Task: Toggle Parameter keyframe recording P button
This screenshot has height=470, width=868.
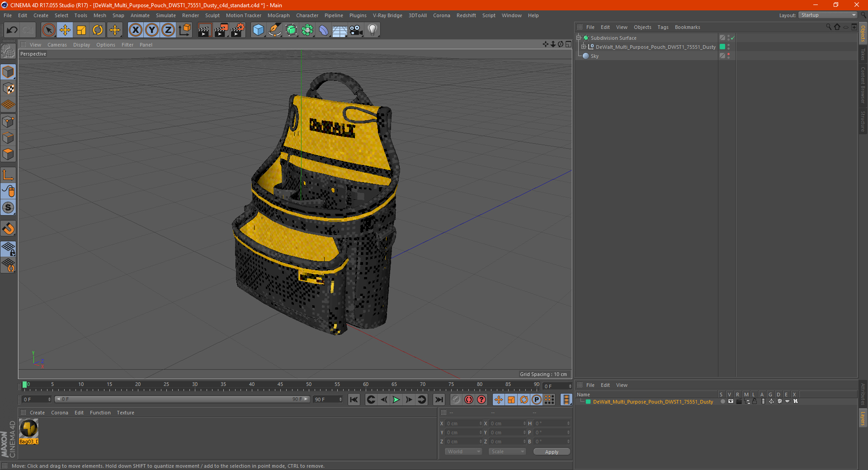Action: [537, 399]
